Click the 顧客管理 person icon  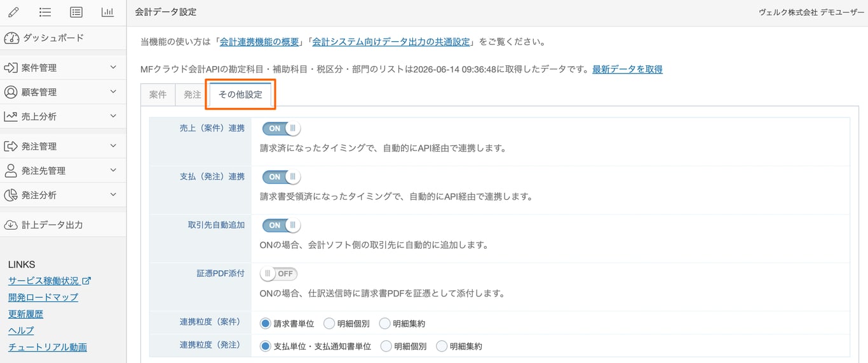click(11, 92)
